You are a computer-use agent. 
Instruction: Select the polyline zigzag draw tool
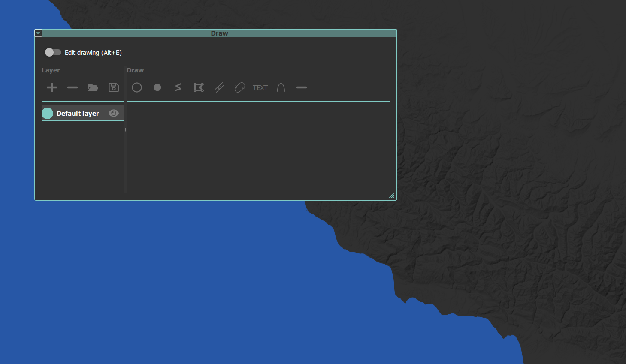(x=178, y=87)
